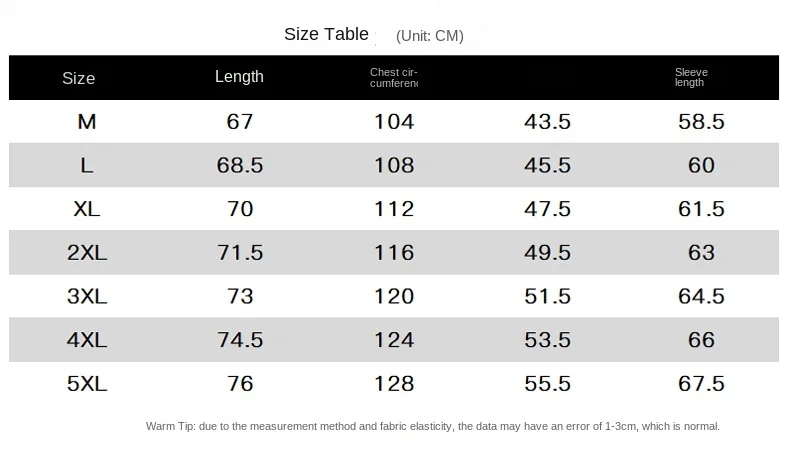The height and width of the screenshot is (466, 790).
Task: Select the 2XL size row label
Action: coord(87,253)
